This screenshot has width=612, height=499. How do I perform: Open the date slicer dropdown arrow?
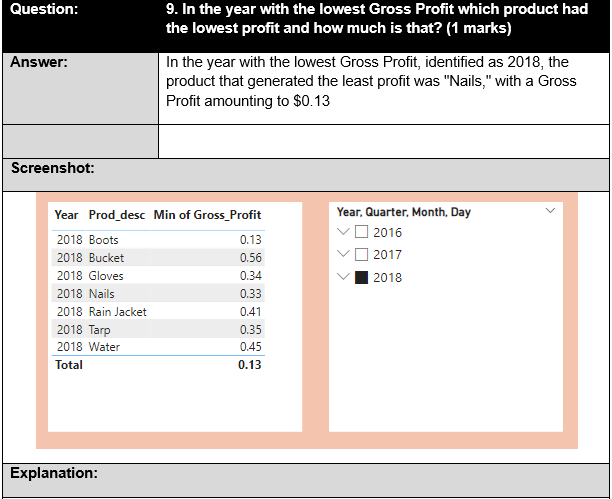coord(549,211)
